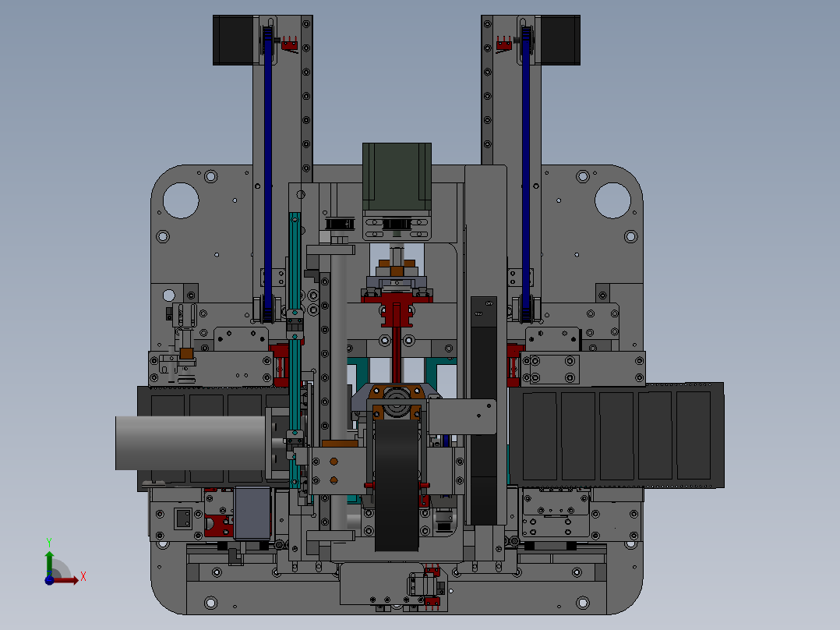This screenshot has height=630, width=840.
Task: Select the red limit sensor on the top-right column
Action: 504,44
